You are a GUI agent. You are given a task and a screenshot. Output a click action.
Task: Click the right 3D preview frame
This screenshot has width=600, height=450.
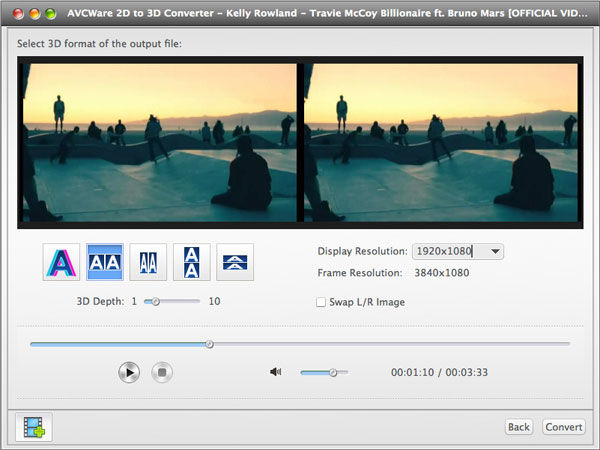[x=441, y=142]
